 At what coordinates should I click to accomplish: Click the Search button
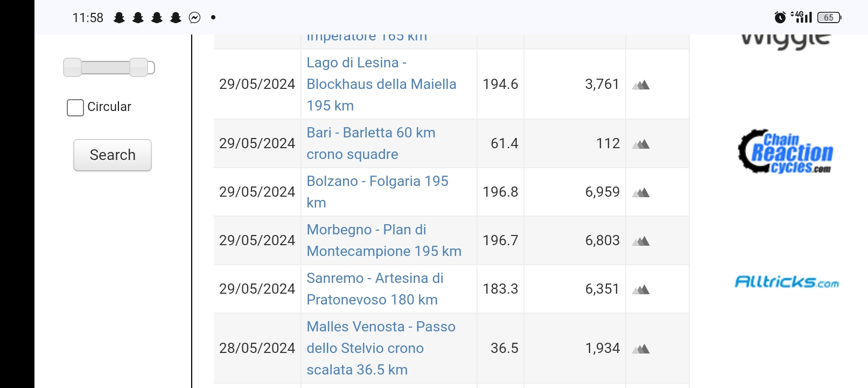click(113, 155)
